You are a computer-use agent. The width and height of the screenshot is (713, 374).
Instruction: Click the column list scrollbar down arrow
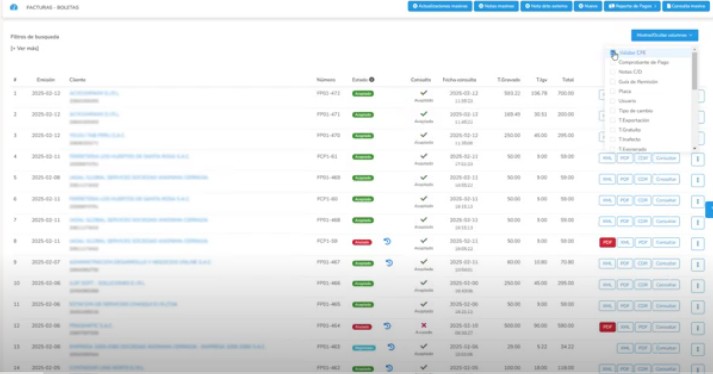coord(694,148)
